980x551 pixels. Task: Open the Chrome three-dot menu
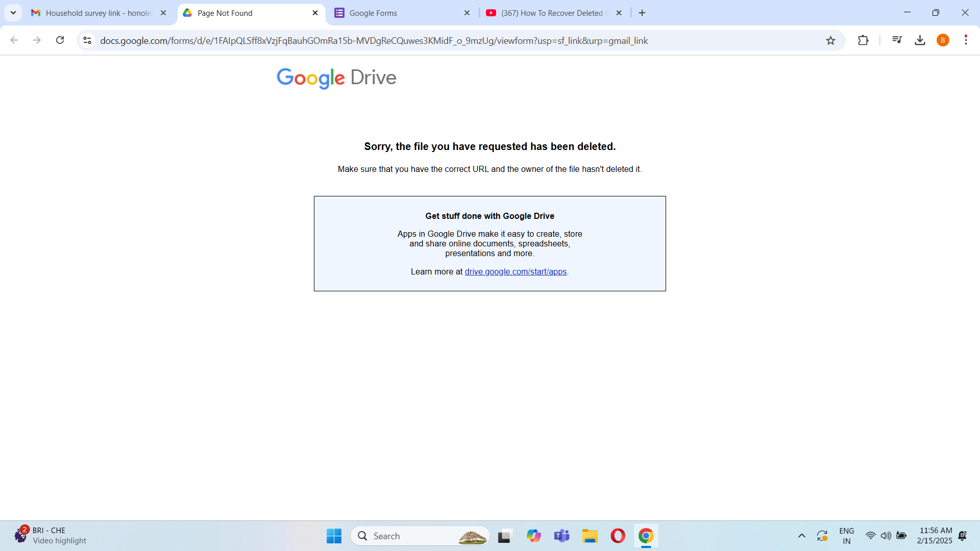pyautogui.click(x=966, y=40)
